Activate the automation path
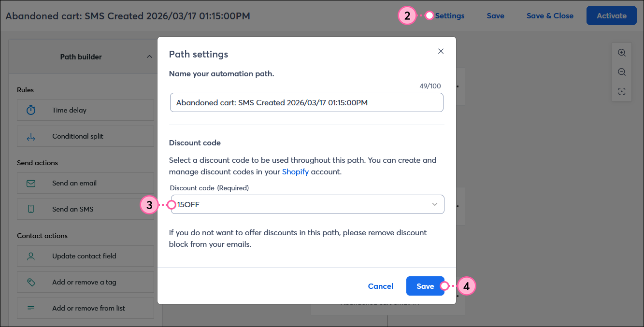Image resolution: width=644 pixels, height=327 pixels. (611, 15)
